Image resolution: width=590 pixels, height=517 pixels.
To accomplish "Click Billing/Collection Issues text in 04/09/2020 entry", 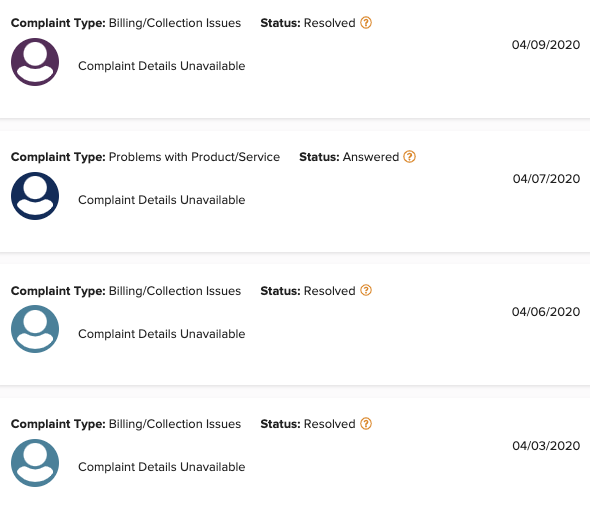I will pyautogui.click(x=175, y=23).
